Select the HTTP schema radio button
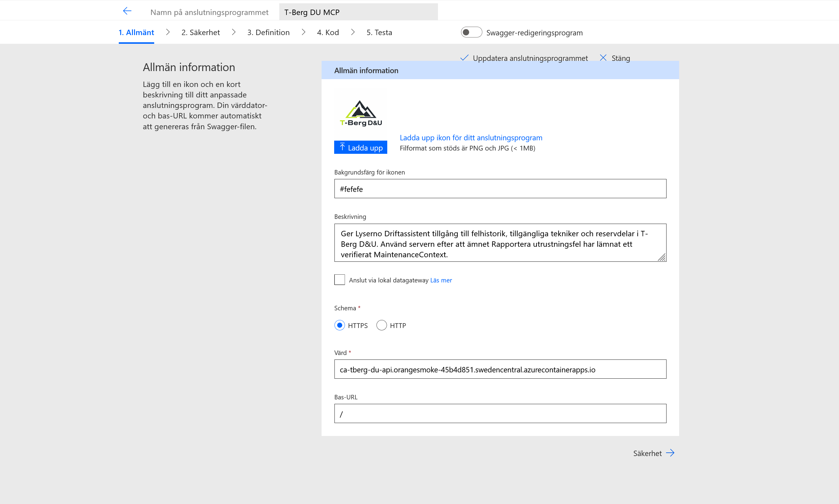The width and height of the screenshot is (839, 504). point(382,325)
